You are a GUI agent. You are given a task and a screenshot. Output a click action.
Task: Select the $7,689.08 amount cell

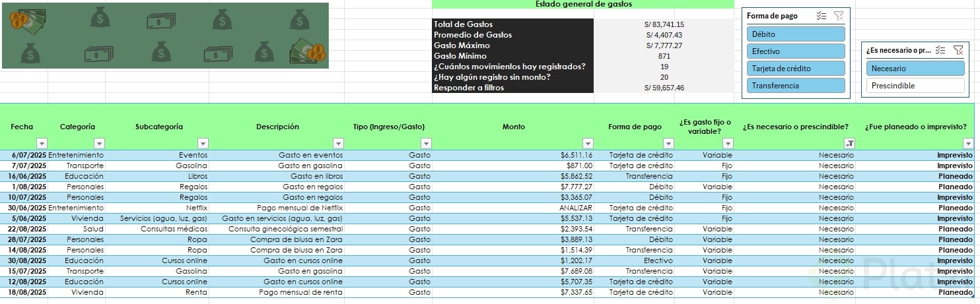[x=513, y=271]
